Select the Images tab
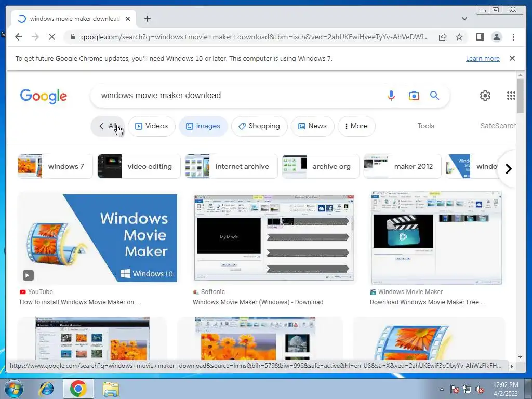This screenshot has width=532, height=399. tap(203, 126)
